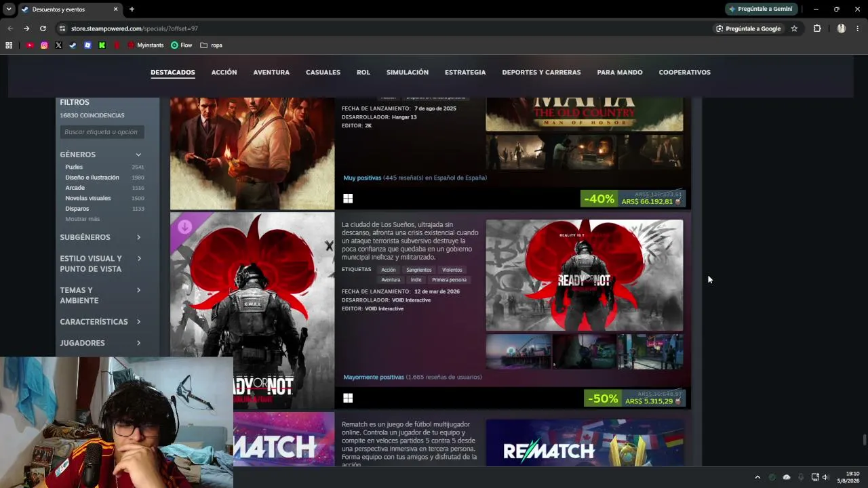Click the Sangrientos tag on Ready or Not

pos(419,270)
